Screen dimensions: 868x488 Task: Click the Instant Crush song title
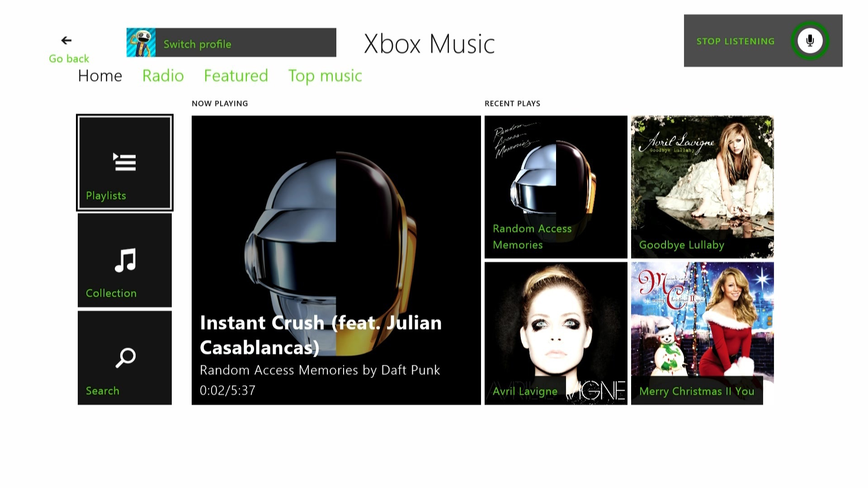(321, 335)
